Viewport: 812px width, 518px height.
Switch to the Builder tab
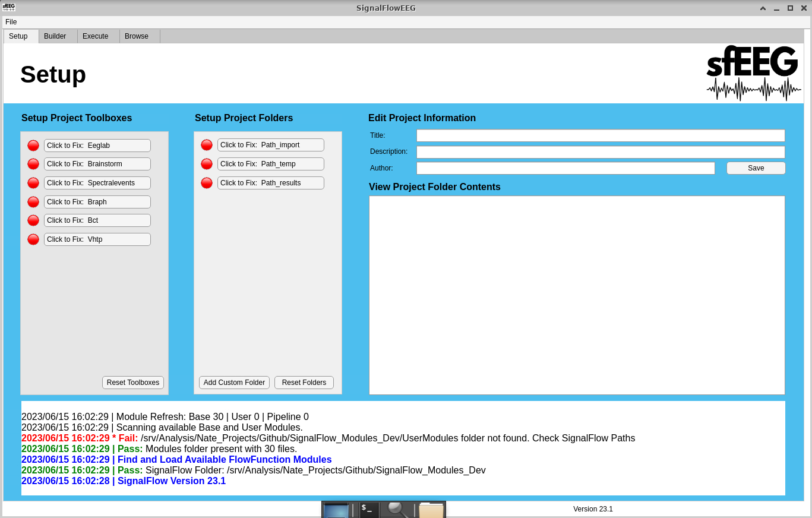point(55,36)
